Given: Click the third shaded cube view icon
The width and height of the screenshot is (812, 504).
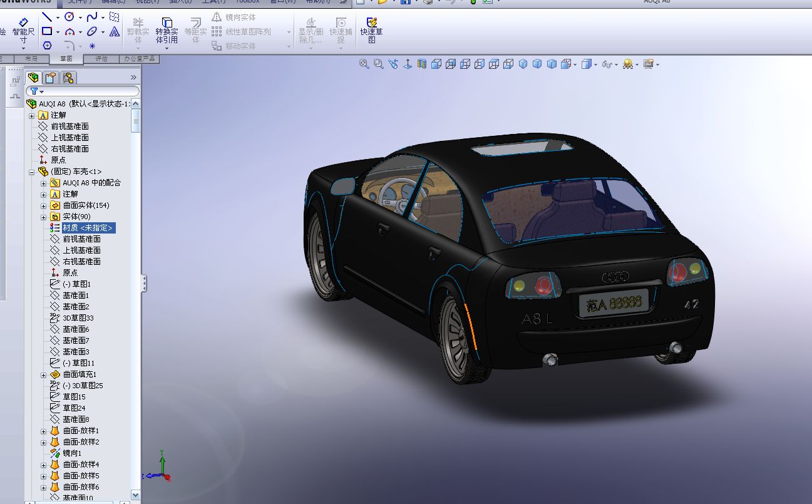Looking at the screenshot, I should pyautogui.click(x=552, y=64).
